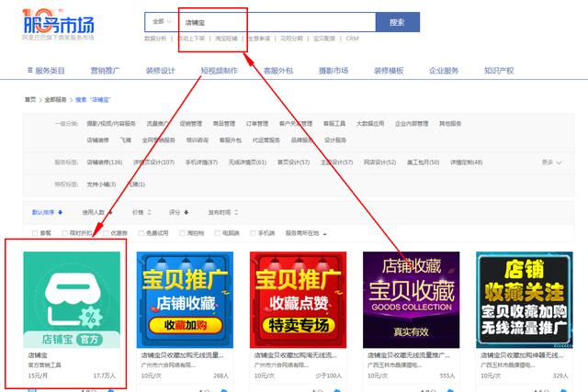Filter by 订单管理 category
Image resolution: width=588 pixels, height=392 pixels.
tap(257, 123)
